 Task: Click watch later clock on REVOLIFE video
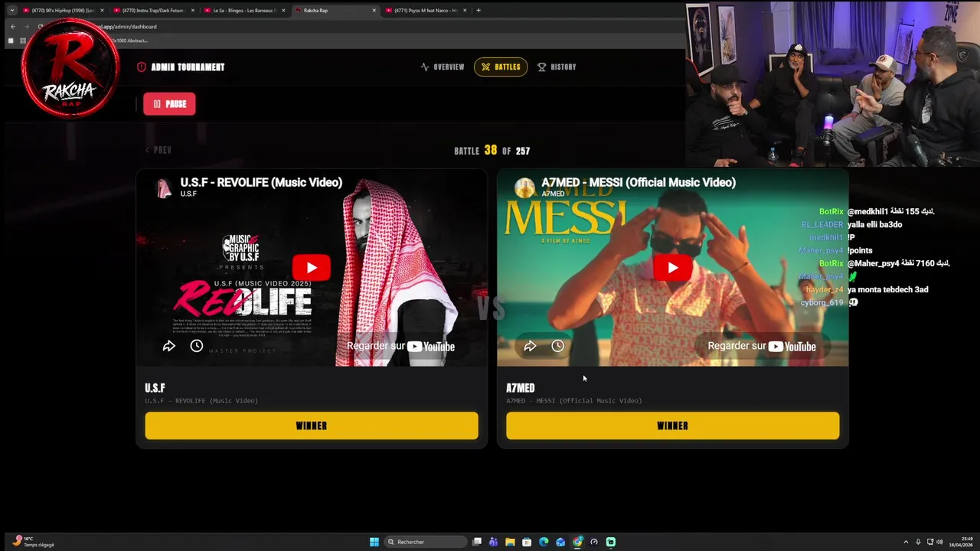click(196, 346)
